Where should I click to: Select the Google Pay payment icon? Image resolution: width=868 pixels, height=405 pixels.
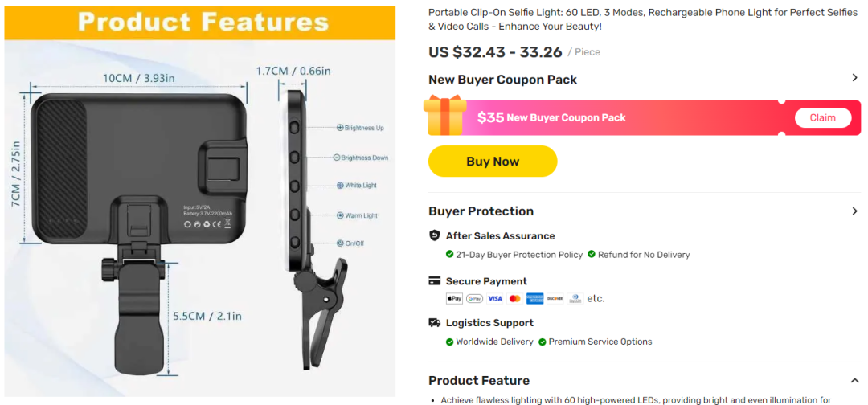[474, 299]
